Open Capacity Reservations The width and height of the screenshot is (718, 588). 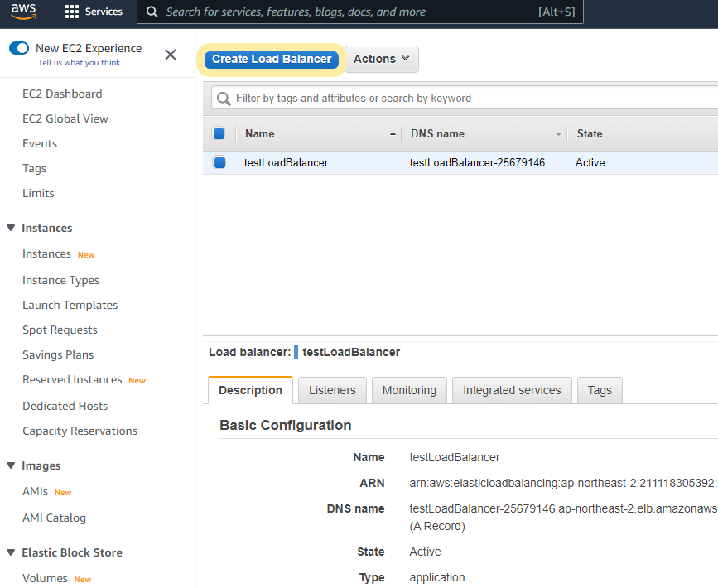coord(80,431)
